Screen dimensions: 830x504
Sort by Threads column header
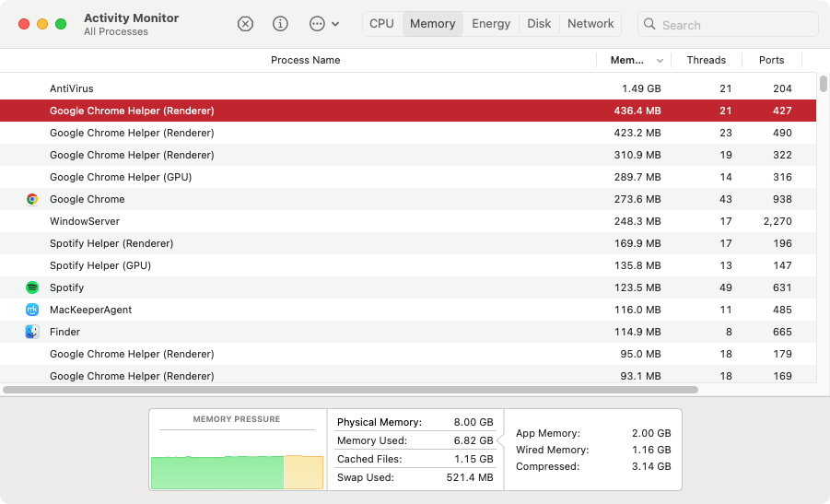(707, 61)
